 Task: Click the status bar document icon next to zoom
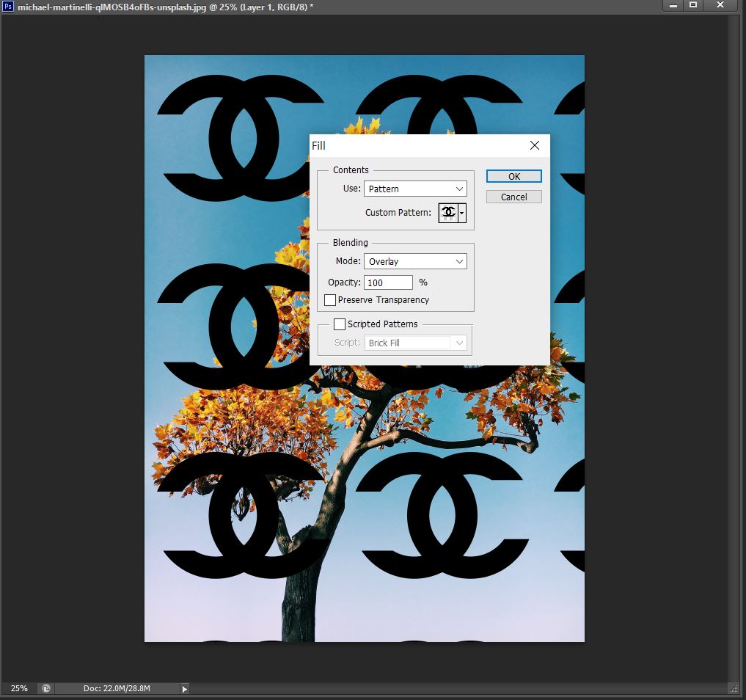[x=46, y=688]
